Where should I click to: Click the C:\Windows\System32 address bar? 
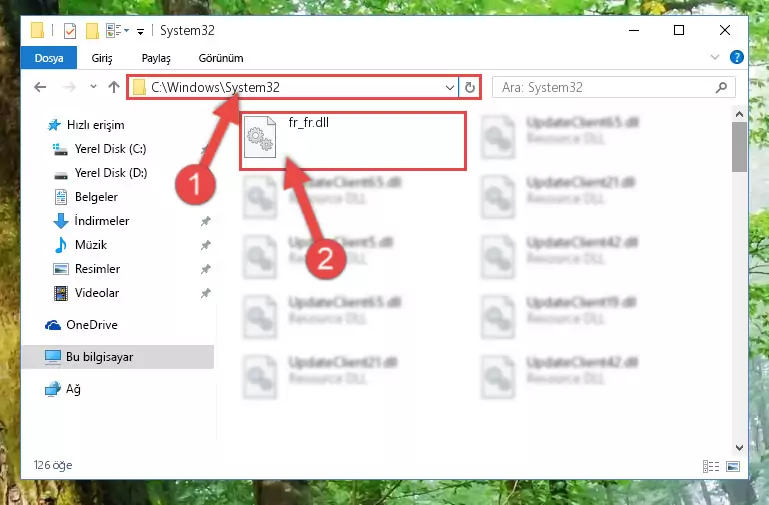point(293,87)
